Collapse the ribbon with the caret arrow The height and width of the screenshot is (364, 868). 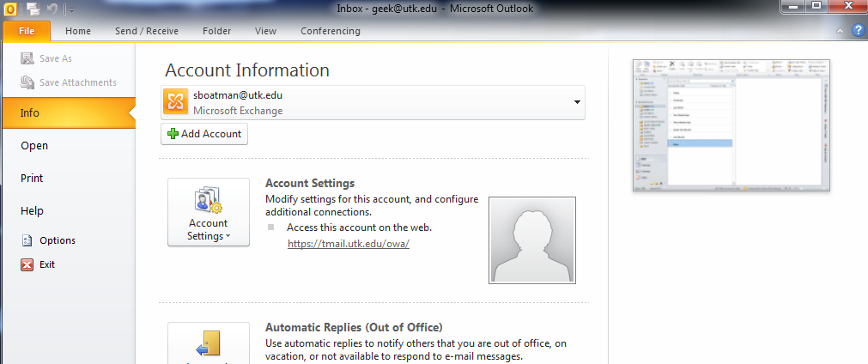click(841, 31)
